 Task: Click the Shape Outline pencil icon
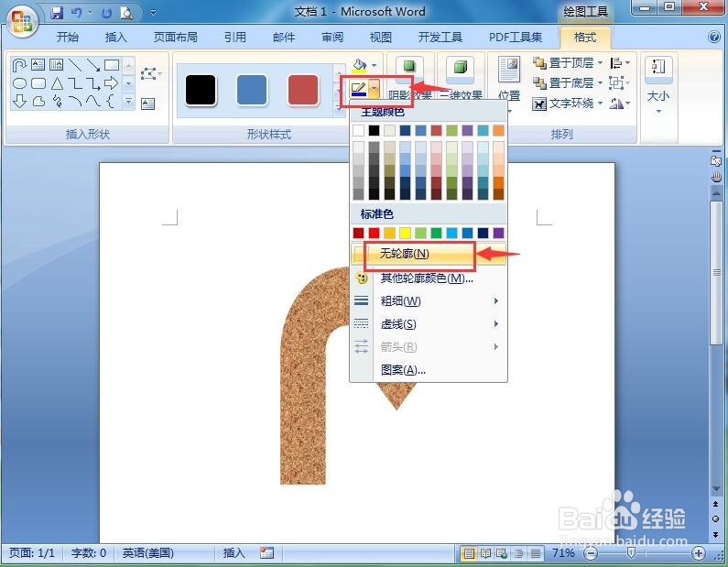click(359, 88)
